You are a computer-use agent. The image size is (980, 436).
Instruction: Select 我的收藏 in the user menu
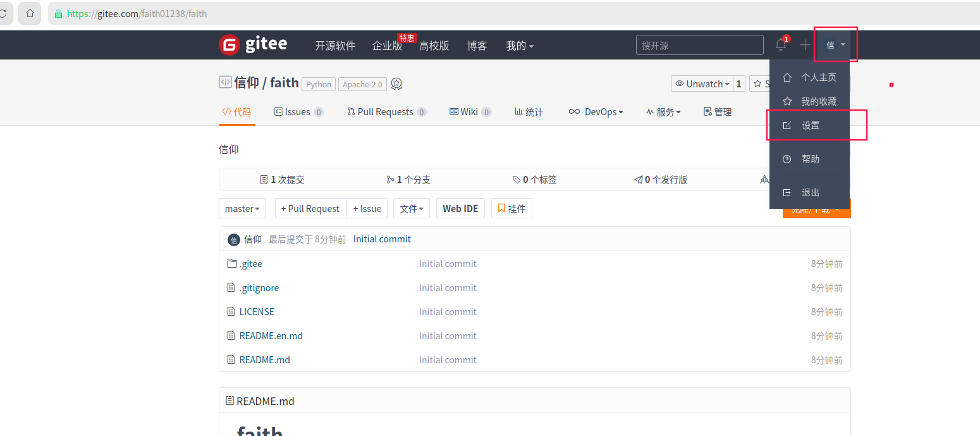click(809, 101)
